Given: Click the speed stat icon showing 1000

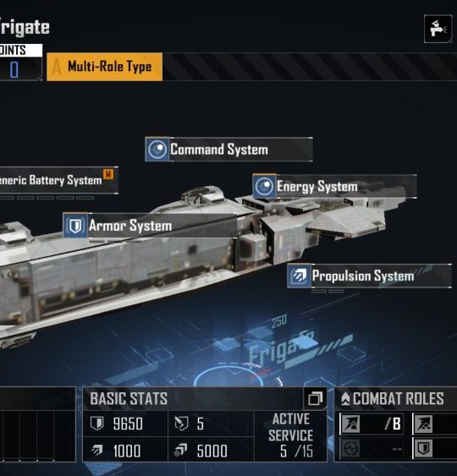Looking at the screenshot, I should [97, 451].
